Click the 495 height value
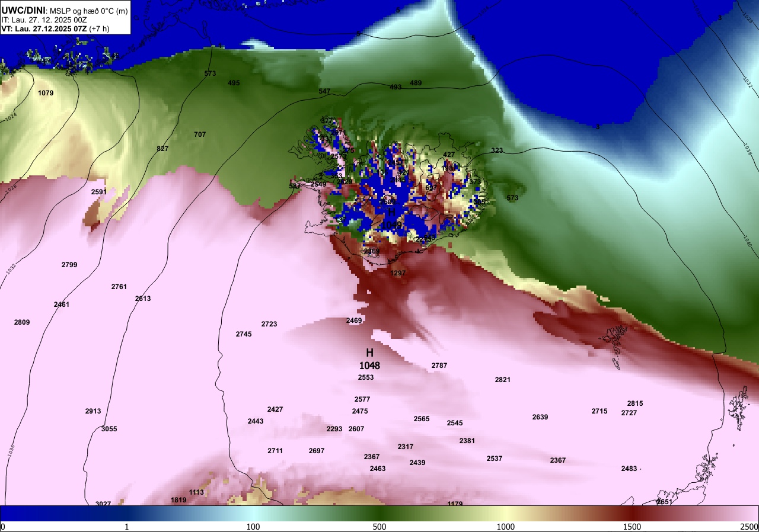This screenshot has width=759, height=532. pyautogui.click(x=234, y=83)
